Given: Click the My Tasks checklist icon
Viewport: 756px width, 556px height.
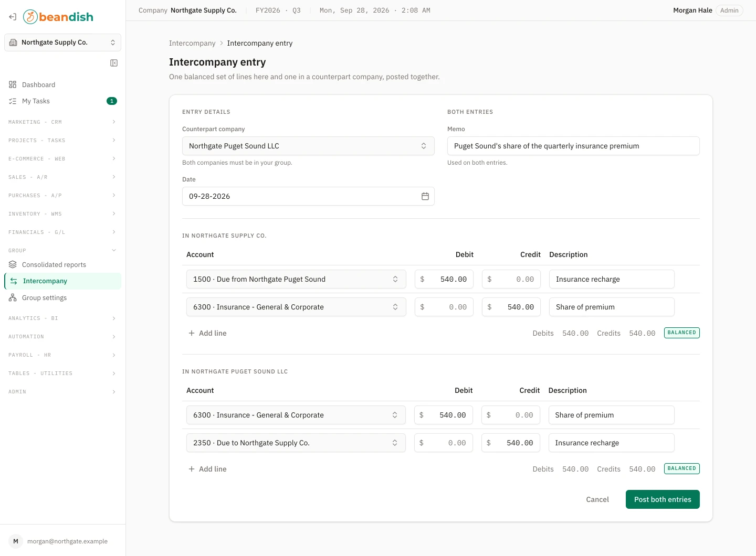Looking at the screenshot, I should (x=13, y=101).
